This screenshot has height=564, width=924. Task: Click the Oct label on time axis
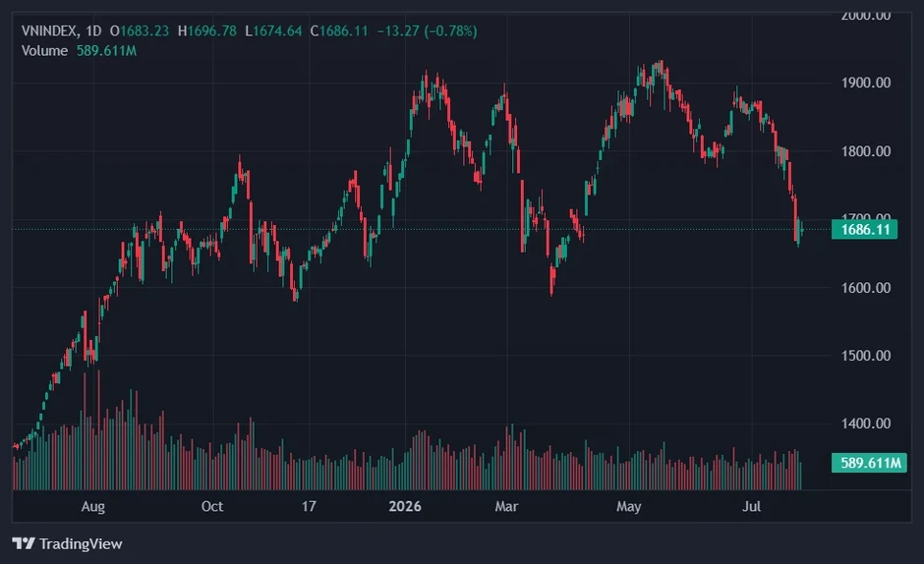[212, 506]
